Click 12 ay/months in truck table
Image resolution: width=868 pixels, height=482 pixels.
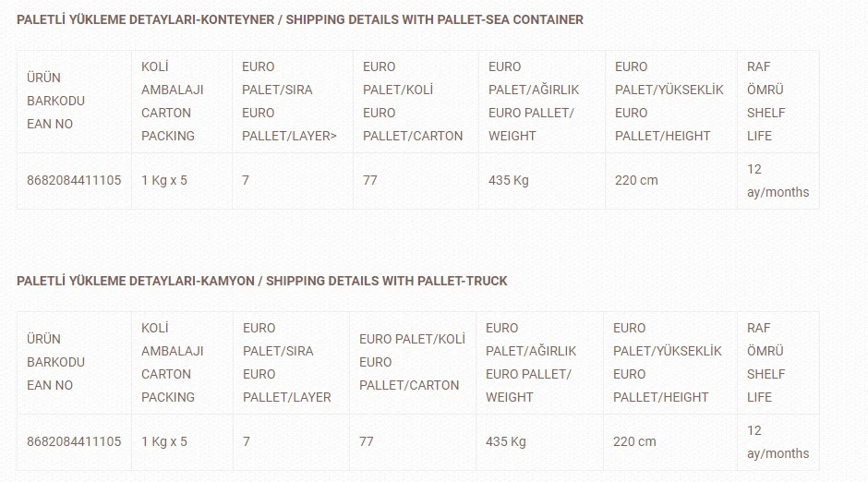coord(778,442)
